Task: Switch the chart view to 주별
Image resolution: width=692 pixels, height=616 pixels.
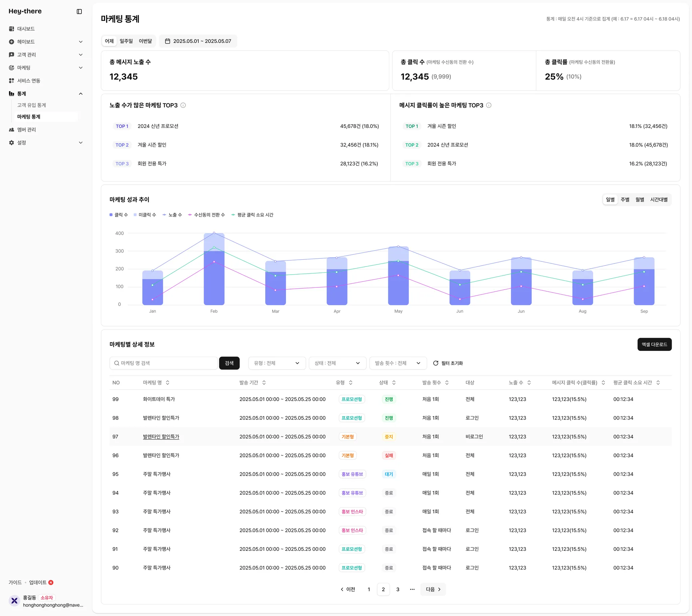Action: pyautogui.click(x=625, y=200)
